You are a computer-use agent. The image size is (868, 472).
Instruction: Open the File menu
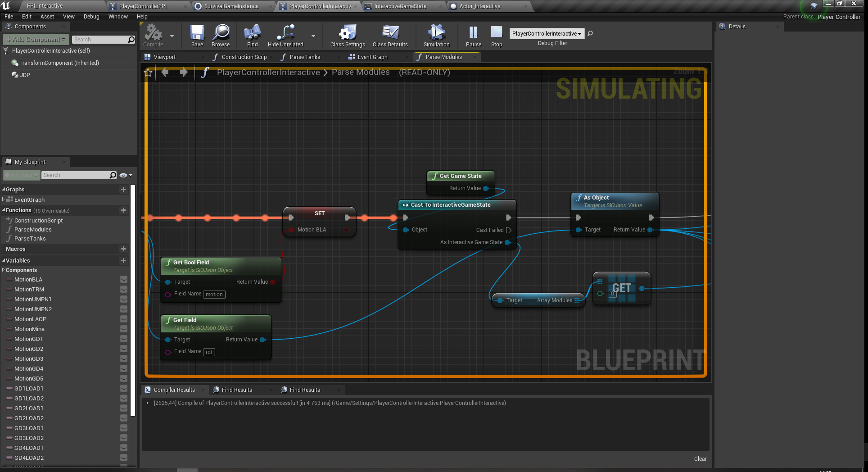pos(9,17)
